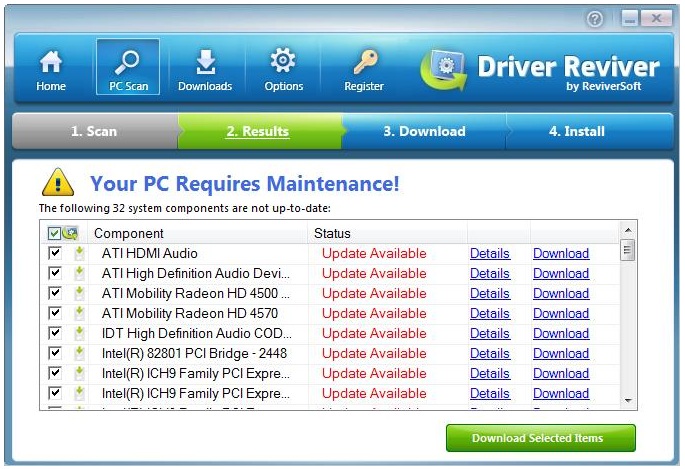Click Download Selected Items button

coord(540,438)
